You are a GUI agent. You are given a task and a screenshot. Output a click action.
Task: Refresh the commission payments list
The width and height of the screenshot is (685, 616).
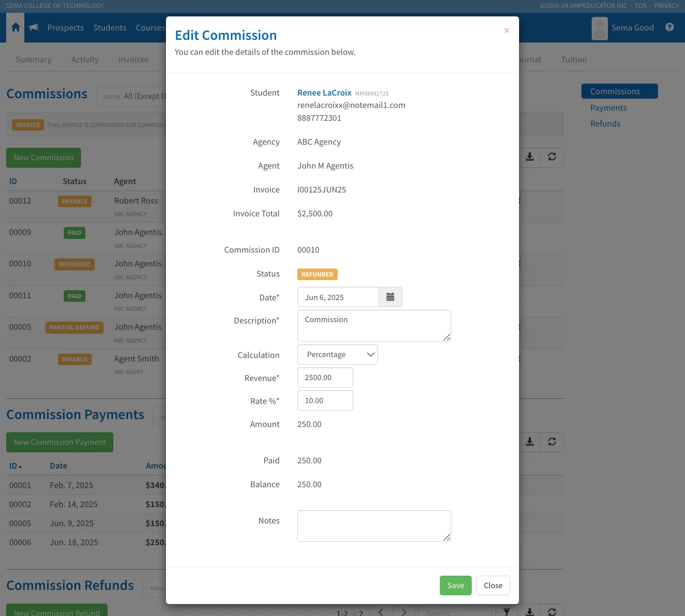coord(552,442)
